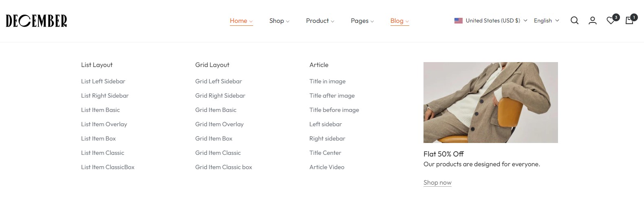This screenshot has width=644, height=201.
Task: Select List Item ClassicBox link
Action: coord(108,167)
